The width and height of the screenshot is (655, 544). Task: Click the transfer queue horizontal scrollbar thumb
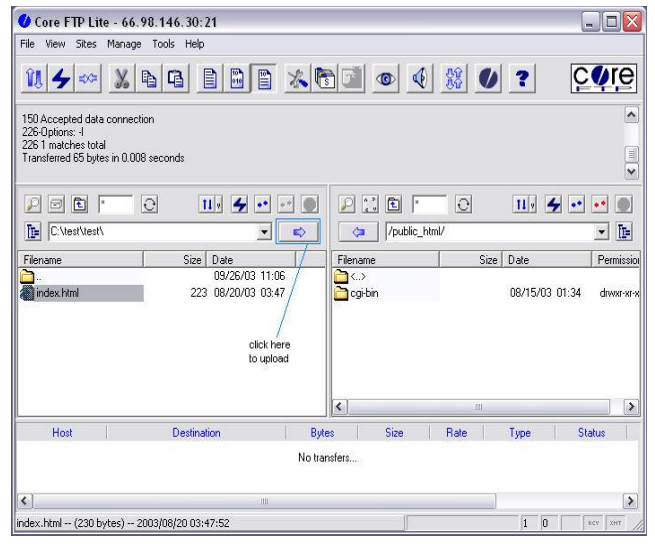coord(264,501)
